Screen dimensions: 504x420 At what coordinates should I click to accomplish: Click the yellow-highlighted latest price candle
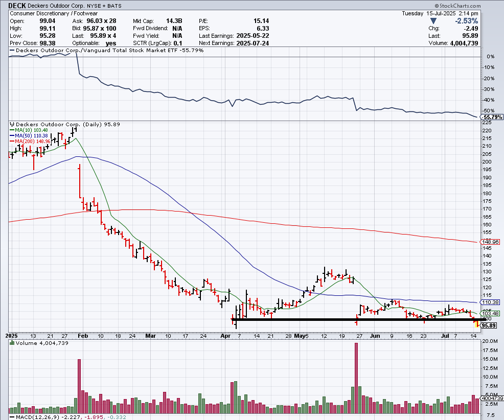(476, 323)
